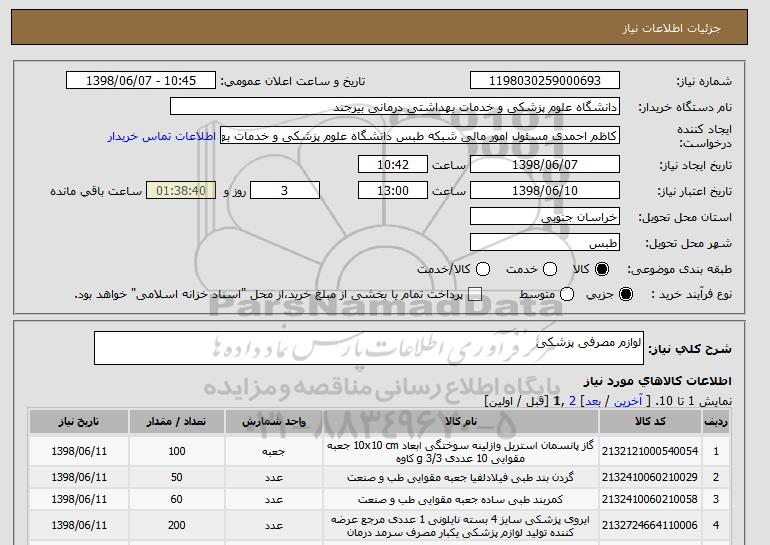Click the شماره نیاز field 1198030259000693
Viewport: 770px width, 545px height.
click(545, 81)
